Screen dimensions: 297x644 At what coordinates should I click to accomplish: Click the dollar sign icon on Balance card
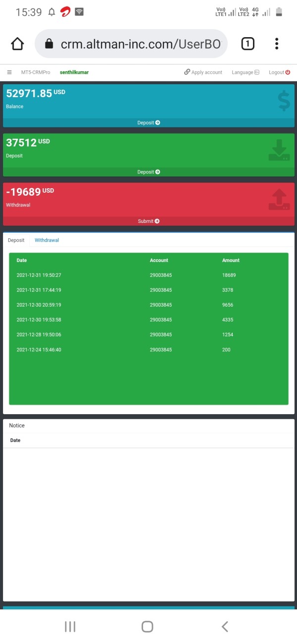point(284,101)
